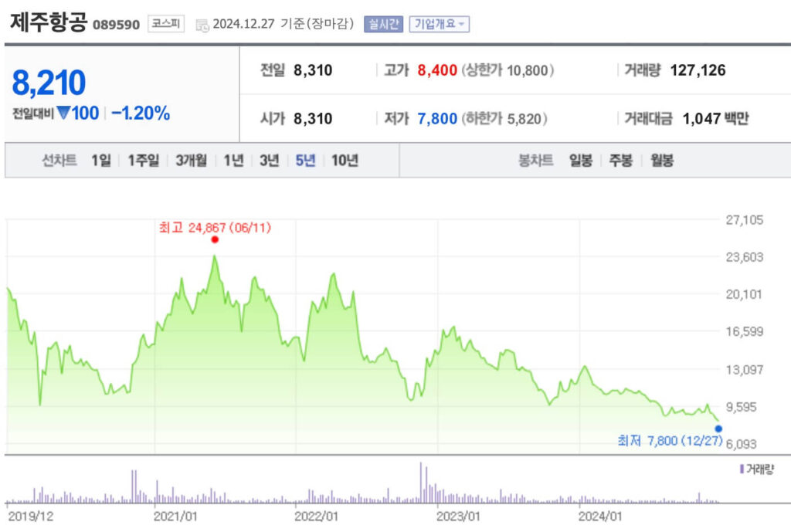Click the 전일 value 8,310
The width and height of the screenshot is (791, 532).
click(313, 70)
